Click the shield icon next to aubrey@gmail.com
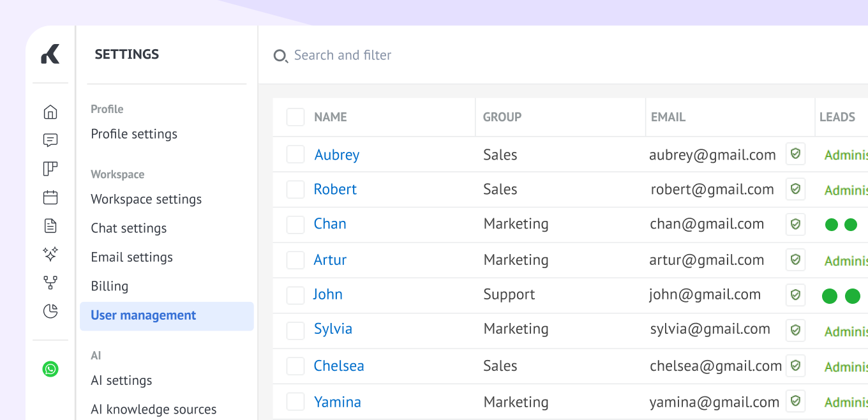 (x=795, y=154)
